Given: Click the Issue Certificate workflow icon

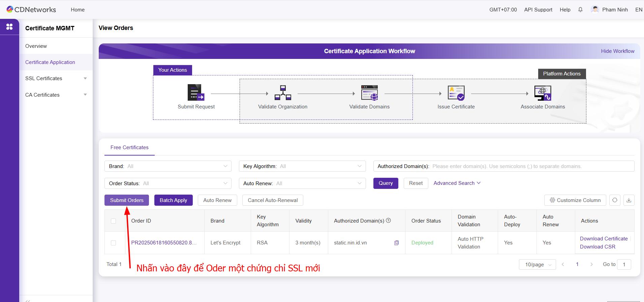Looking at the screenshot, I should 456,93.
